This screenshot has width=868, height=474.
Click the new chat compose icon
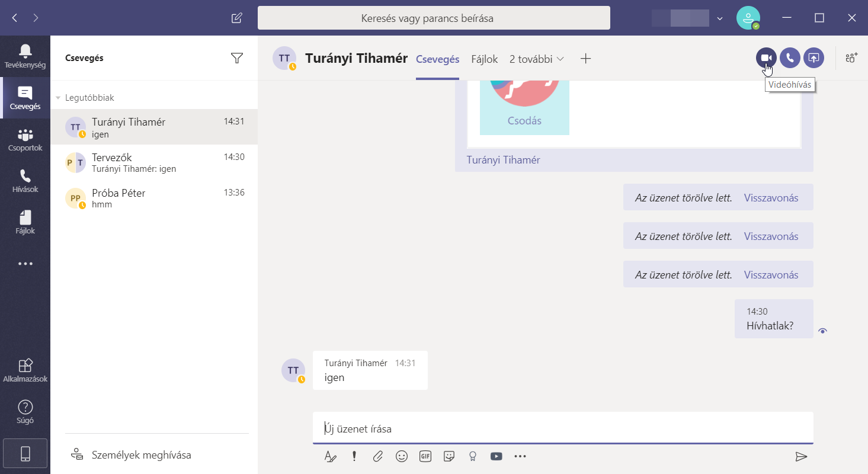(x=236, y=18)
